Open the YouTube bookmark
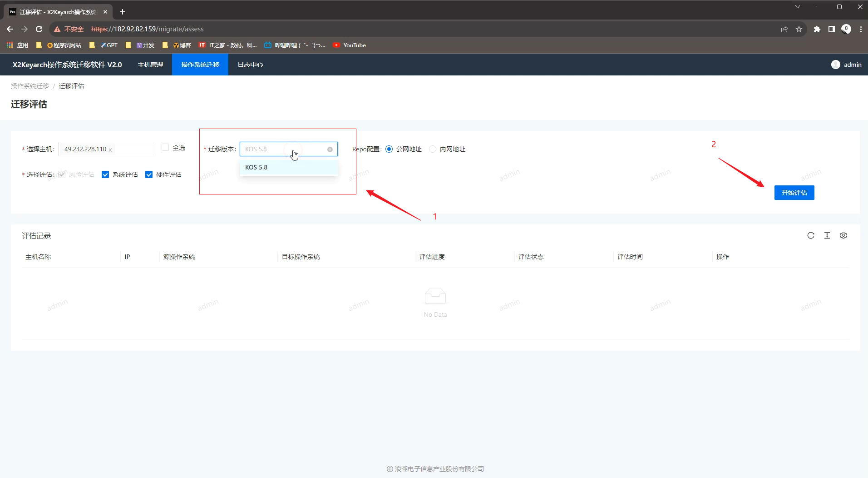The height and width of the screenshot is (478, 868). click(350, 45)
